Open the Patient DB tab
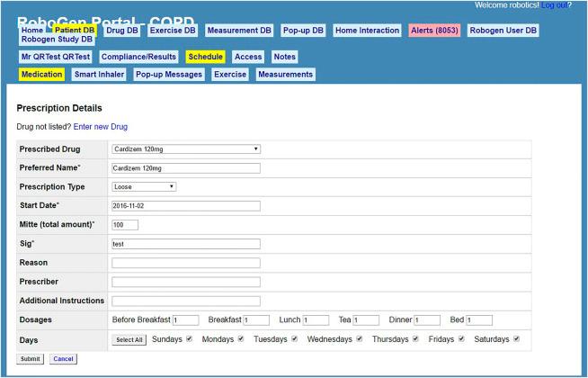Image resolution: width=588 pixels, height=378 pixels. [x=74, y=31]
